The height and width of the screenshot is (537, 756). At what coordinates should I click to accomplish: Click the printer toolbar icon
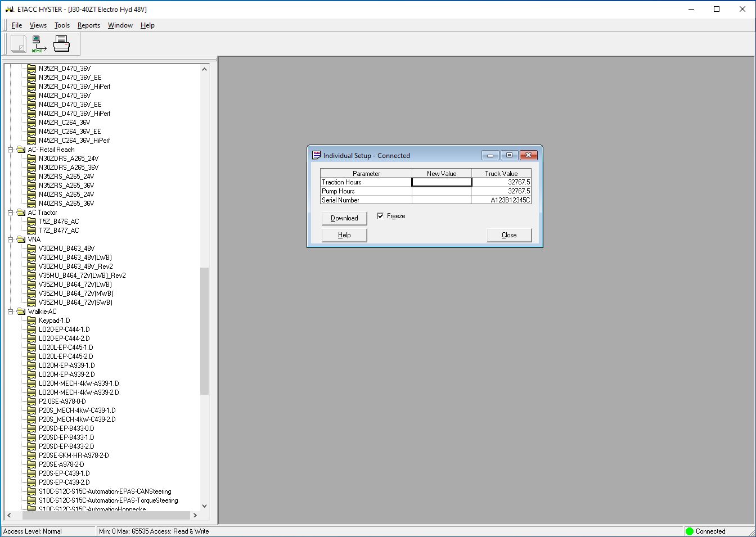pos(61,43)
